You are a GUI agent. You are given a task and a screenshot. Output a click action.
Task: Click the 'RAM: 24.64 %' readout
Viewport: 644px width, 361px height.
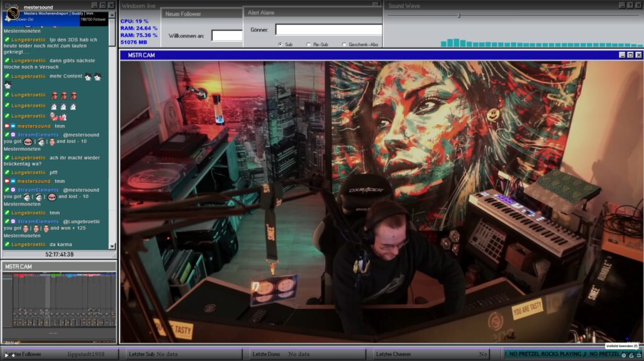pos(139,28)
